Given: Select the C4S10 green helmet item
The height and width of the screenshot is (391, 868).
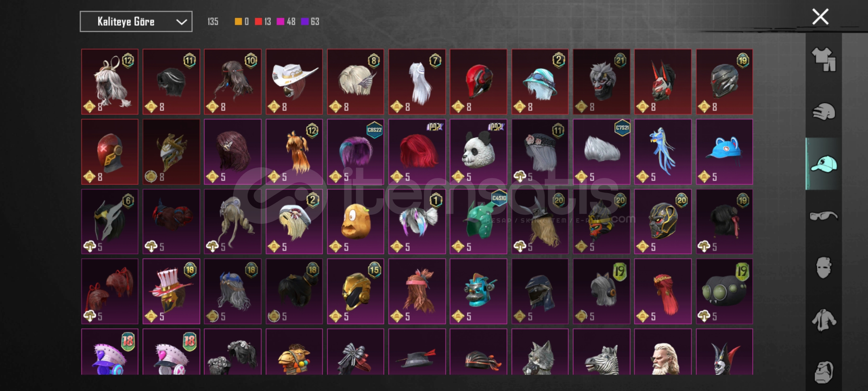Looking at the screenshot, I should point(478,222).
